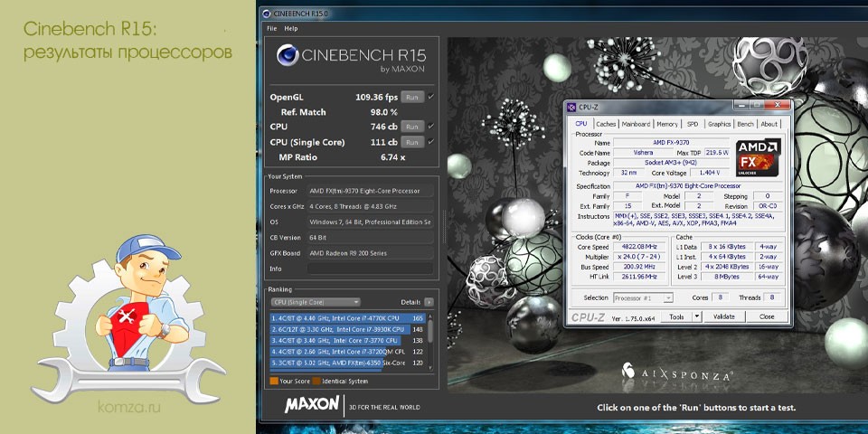Minimize the CPU-Z window
The width and height of the screenshot is (868, 434).
[x=741, y=105]
